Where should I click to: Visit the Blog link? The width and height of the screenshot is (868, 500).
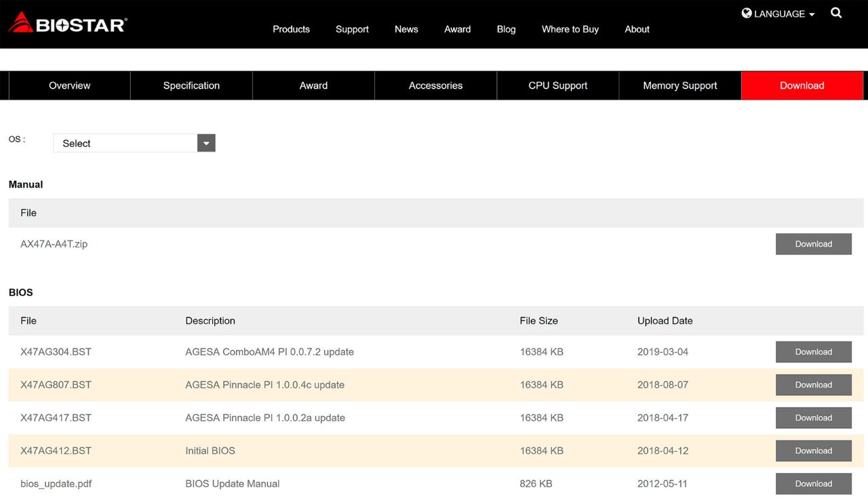coord(506,29)
